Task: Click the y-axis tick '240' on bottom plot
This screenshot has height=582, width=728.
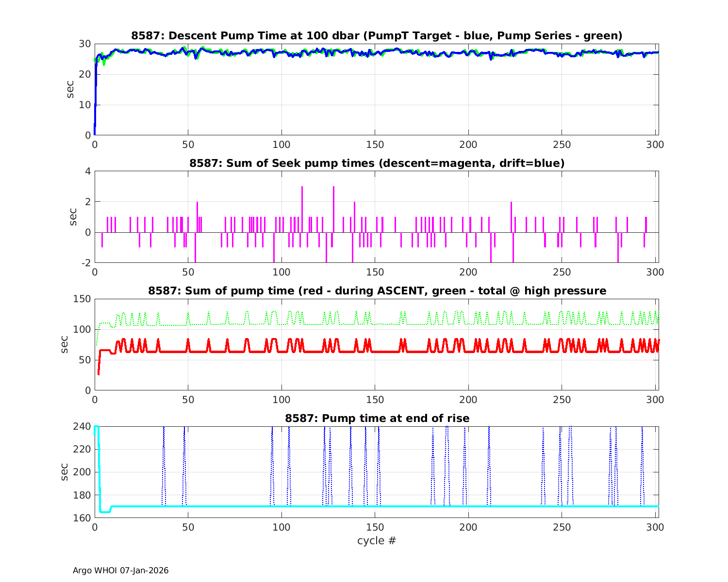Action: [82, 426]
